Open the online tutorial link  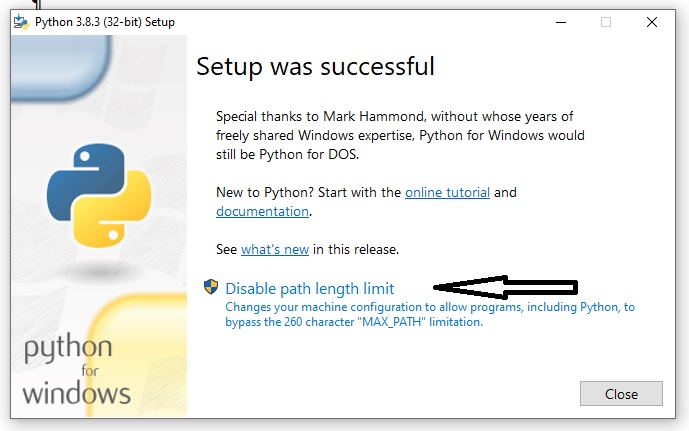coord(447,192)
